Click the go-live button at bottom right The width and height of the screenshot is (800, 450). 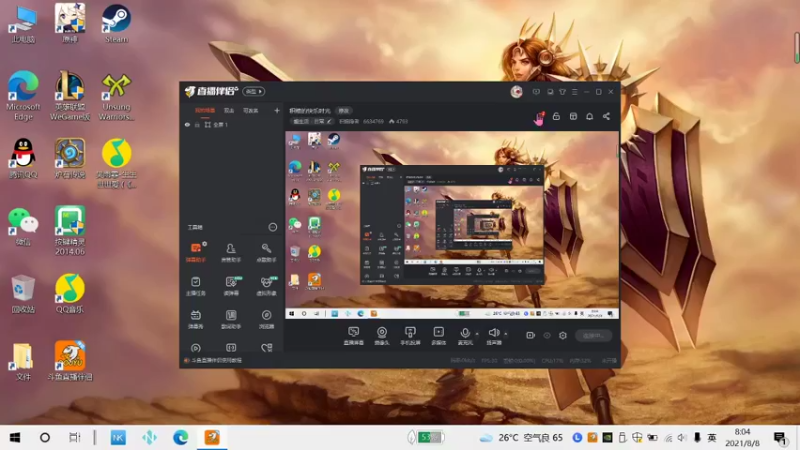click(x=594, y=335)
